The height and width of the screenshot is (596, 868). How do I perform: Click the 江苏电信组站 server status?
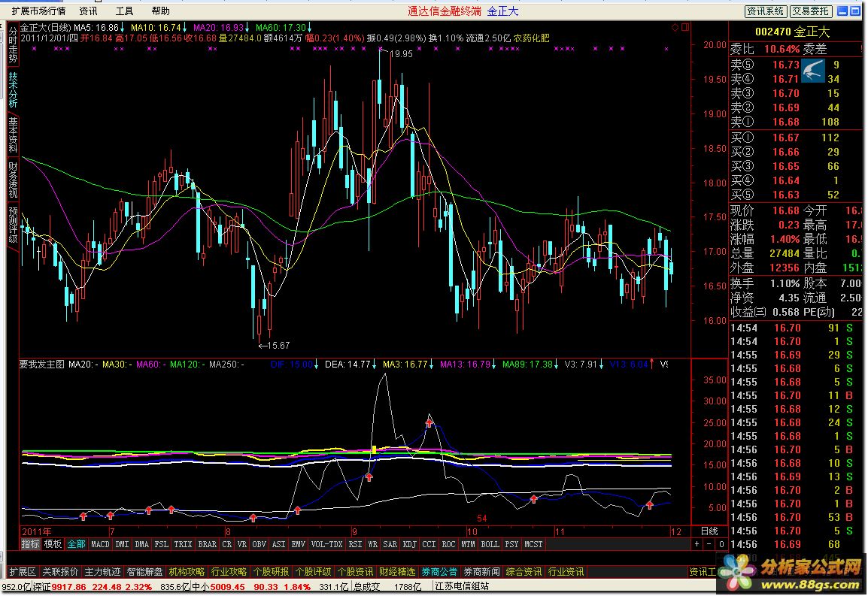pos(462,586)
